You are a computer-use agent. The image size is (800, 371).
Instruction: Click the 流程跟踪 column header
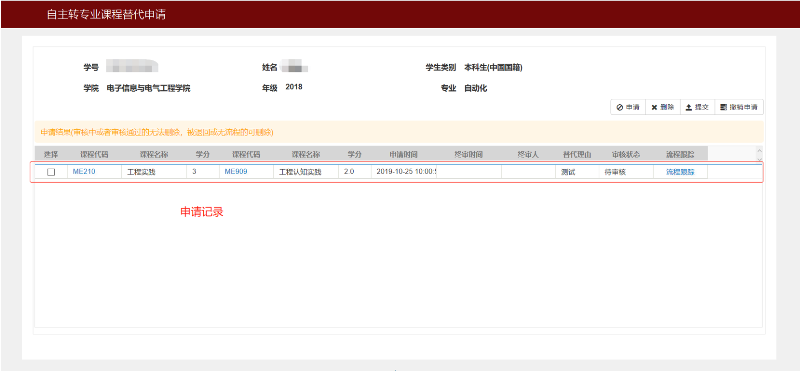click(x=680, y=154)
